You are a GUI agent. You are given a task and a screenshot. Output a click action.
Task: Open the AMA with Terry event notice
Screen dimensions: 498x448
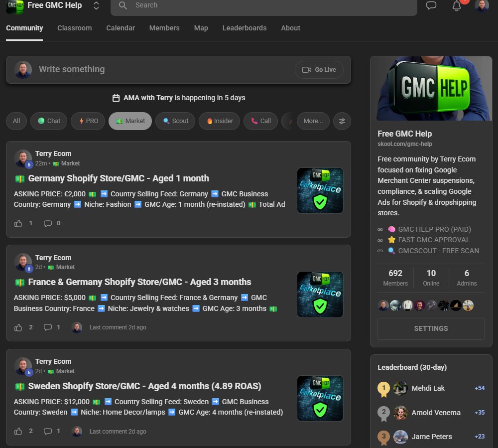click(x=179, y=98)
